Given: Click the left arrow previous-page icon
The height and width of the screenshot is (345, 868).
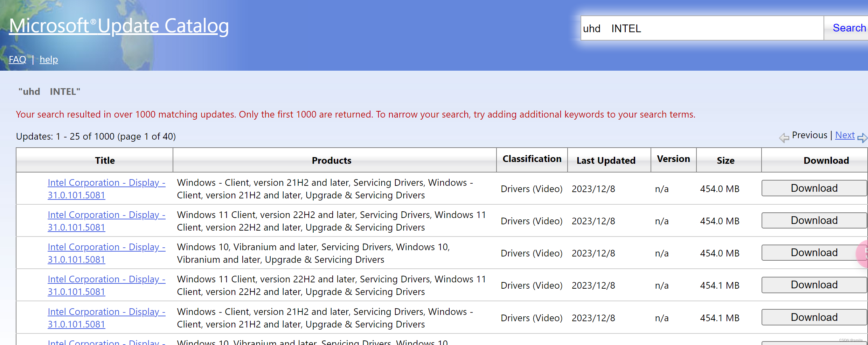Looking at the screenshot, I should point(784,138).
